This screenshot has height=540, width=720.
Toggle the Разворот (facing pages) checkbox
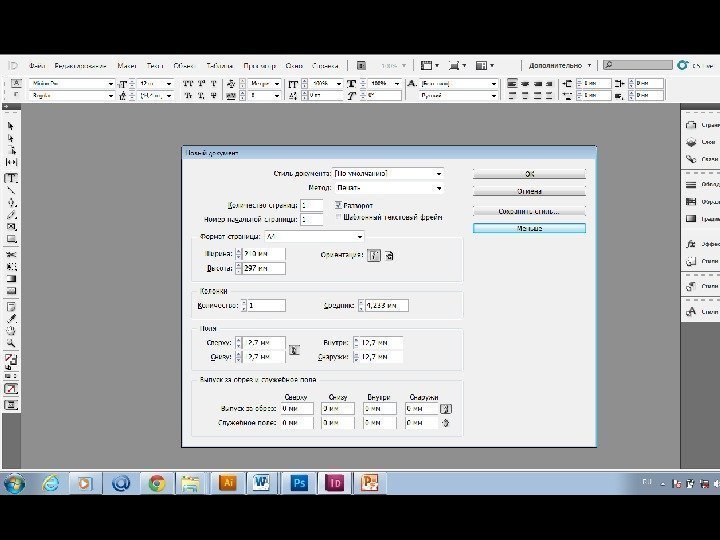pyautogui.click(x=338, y=205)
